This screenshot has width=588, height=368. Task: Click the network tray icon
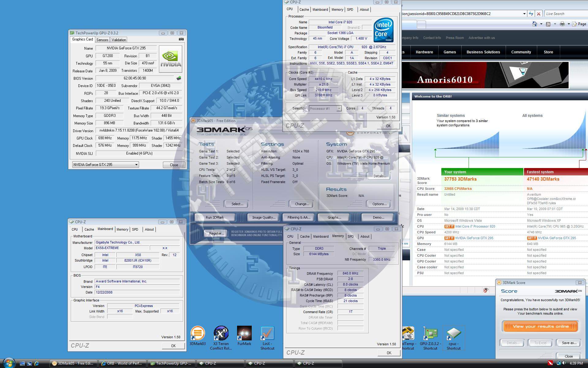click(559, 363)
